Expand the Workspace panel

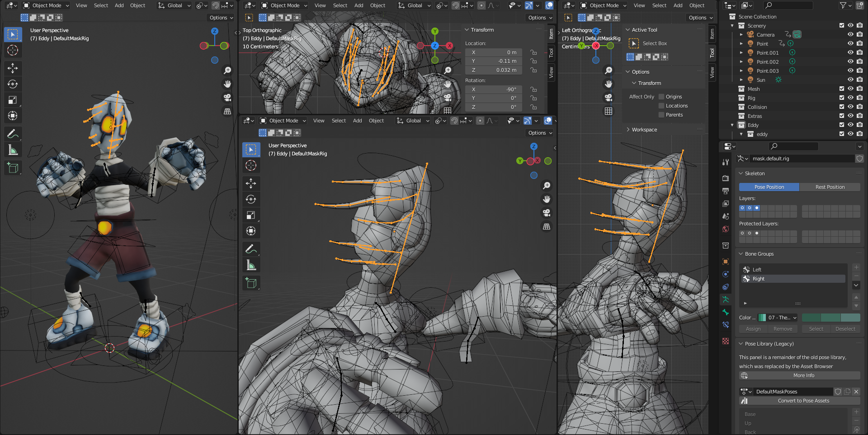644,130
